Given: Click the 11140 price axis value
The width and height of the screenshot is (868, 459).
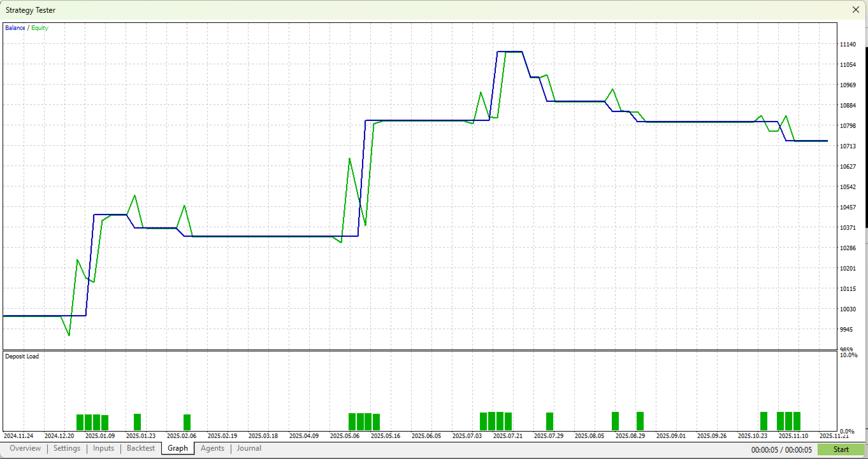Looking at the screenshot, I should (848, 45).
